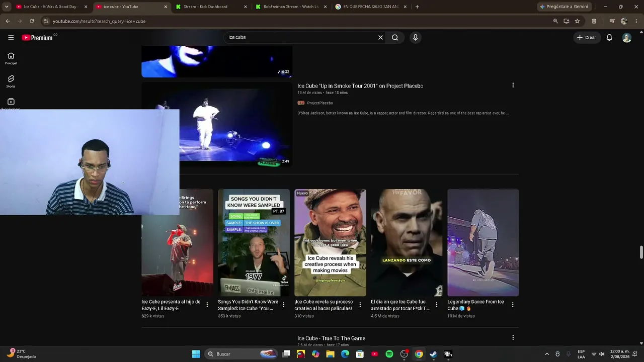The width and height of the screenshot is (644, 362).
Task: Open options for 'Ice Cube revela su proceso' short
Action: pos(360,305)
